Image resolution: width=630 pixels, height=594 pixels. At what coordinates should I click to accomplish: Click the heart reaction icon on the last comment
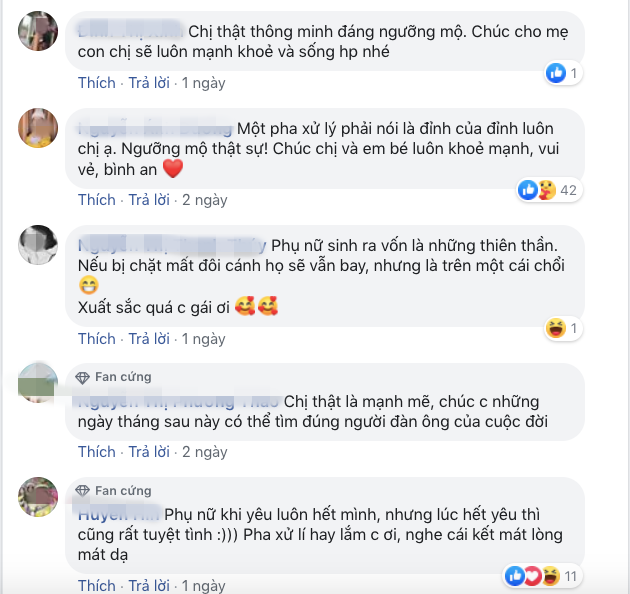(533, 576)
